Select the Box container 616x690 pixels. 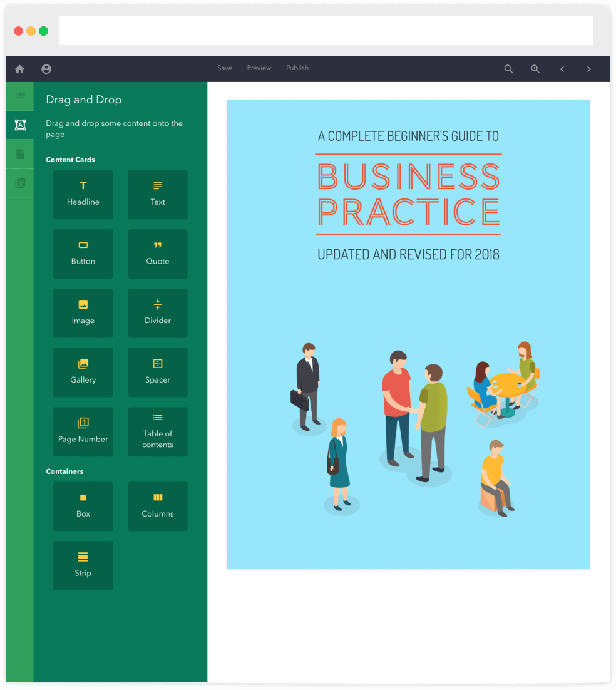[x=83, y=507]
